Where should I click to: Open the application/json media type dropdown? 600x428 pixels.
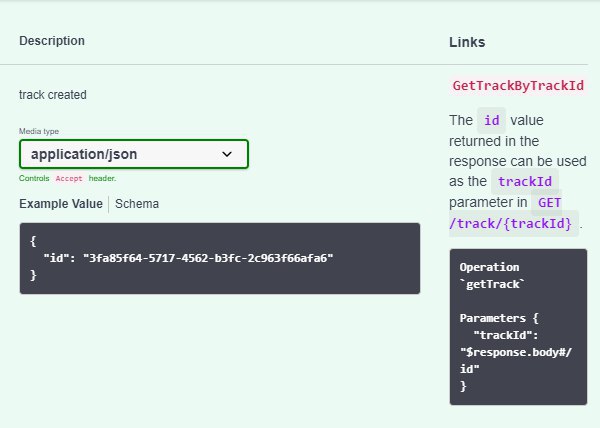click(x=133, y=154)
